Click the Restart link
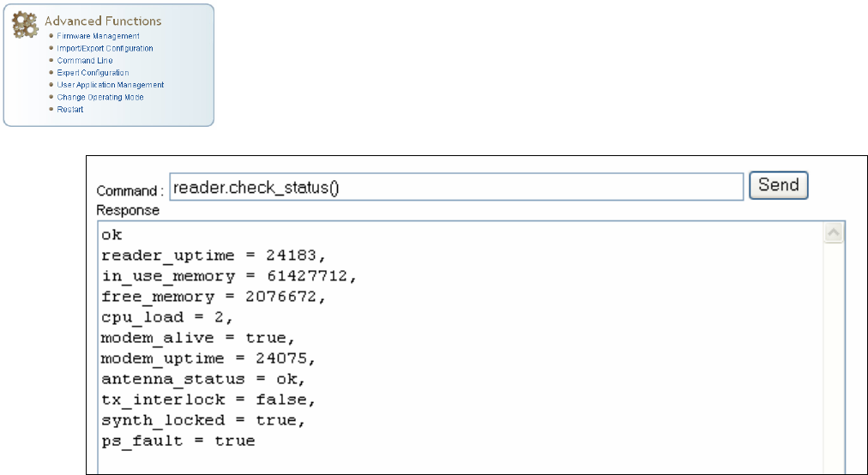This screenshot has width=868, height=475. tap(70, 109)
